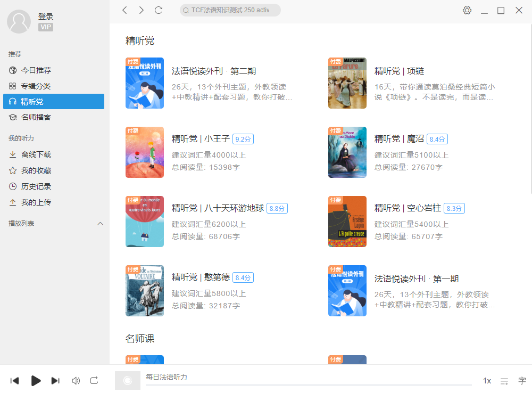Open 今日推荐 in the sidebar
This screenshot has height=393, width=532.
click(x=36, y=70)
